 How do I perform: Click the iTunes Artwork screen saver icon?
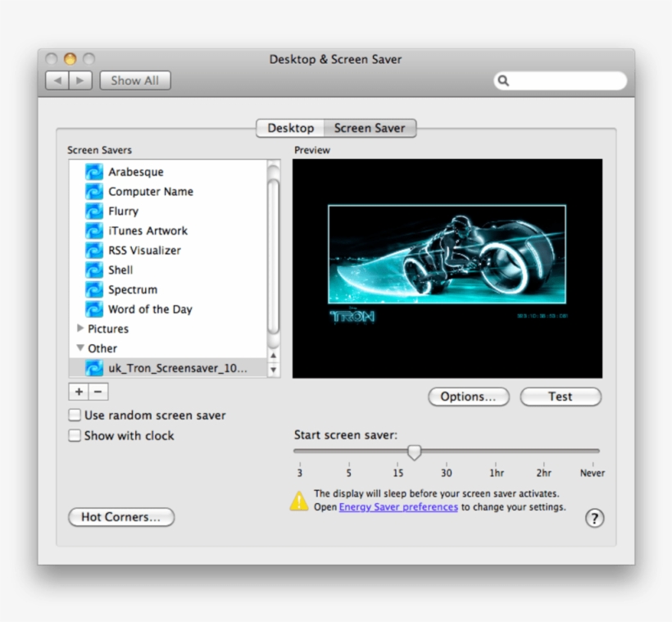(94, 230)
